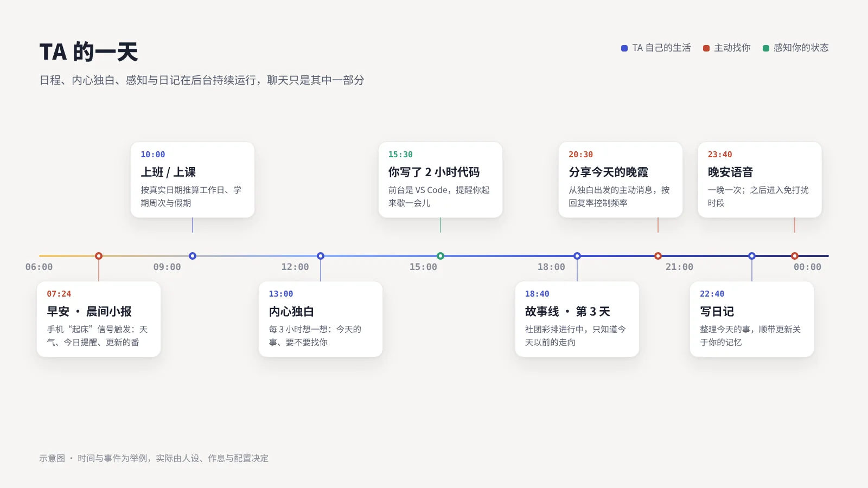The height and width of the screenshot is (488, 868).
Task: Click the 07:24 red timeline marker
Action: pos(99,256)
